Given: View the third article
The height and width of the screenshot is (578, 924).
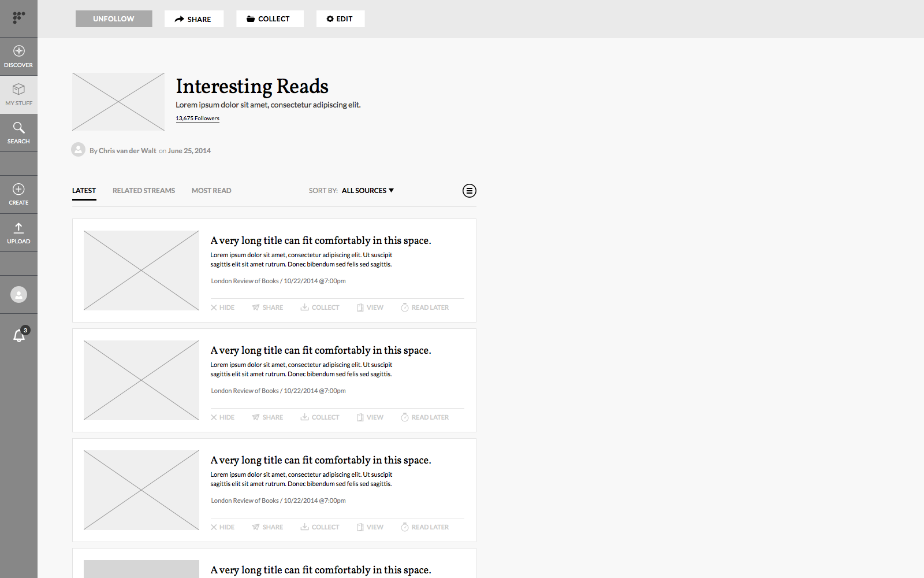Looking at the screenshot, I should [370, 527].
